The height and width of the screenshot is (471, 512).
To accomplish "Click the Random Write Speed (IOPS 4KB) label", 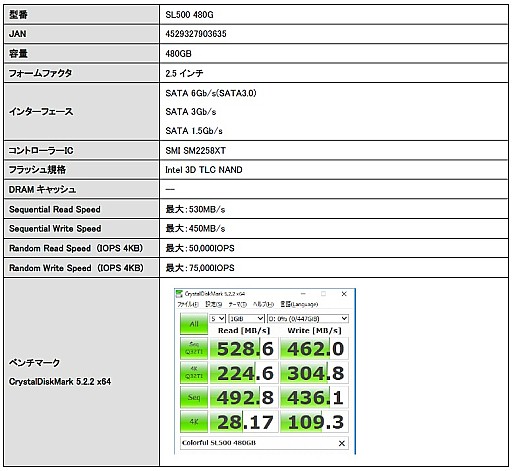I will pos(76,268).
